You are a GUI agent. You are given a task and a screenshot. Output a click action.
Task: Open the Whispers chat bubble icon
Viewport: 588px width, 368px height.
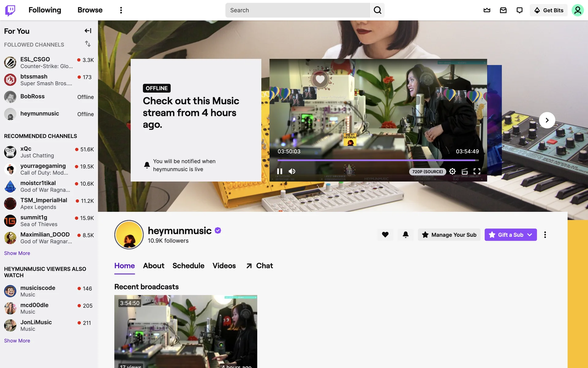(x=519, y=10)
